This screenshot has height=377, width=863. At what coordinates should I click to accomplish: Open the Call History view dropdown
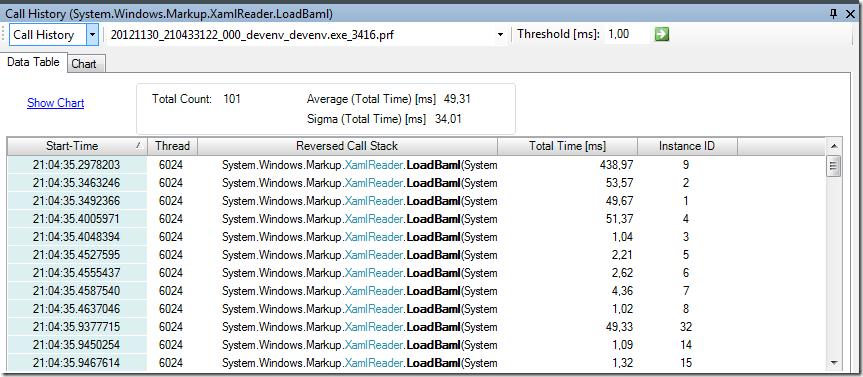92,35
